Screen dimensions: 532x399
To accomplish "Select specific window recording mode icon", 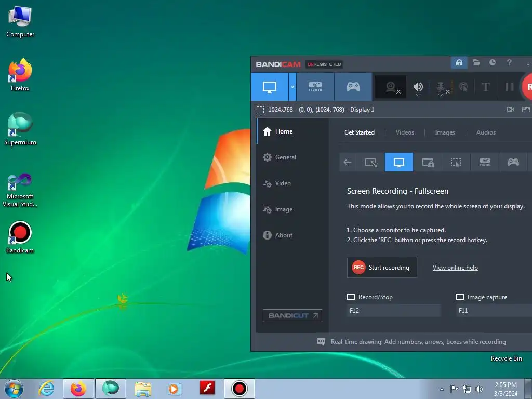I will 428,162.
